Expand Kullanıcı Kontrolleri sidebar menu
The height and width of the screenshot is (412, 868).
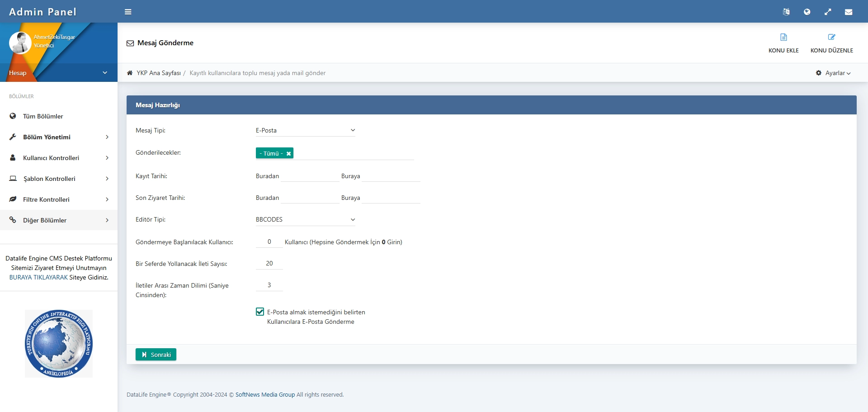pyautogui.click(x=51, y=158)
